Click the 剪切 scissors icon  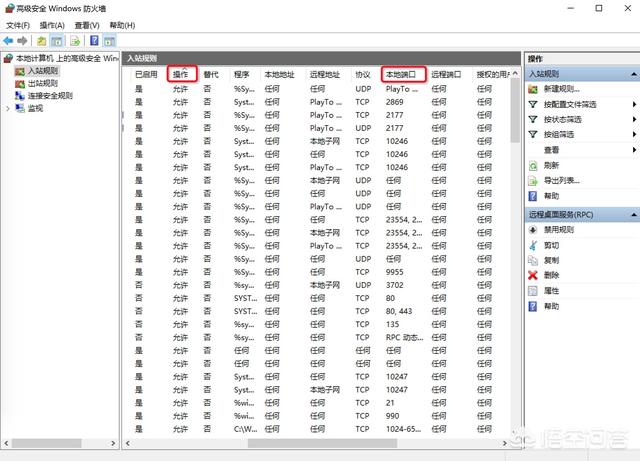533,245
